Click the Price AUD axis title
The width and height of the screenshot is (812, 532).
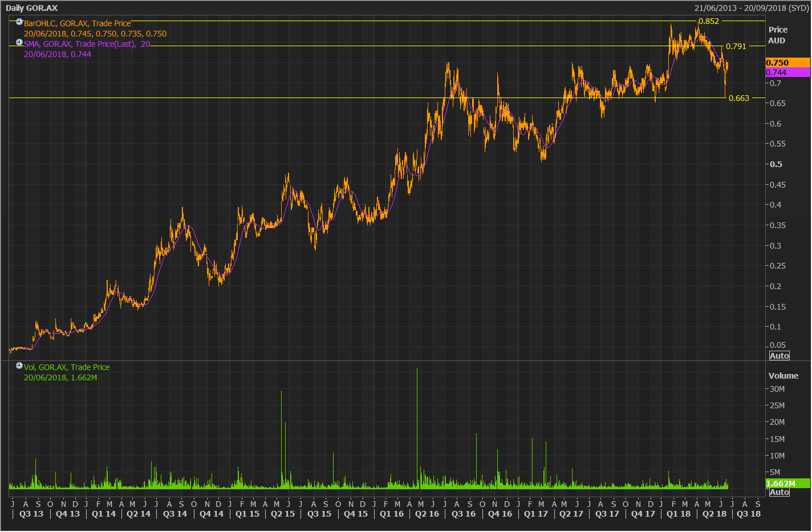[x=778, y=35]
